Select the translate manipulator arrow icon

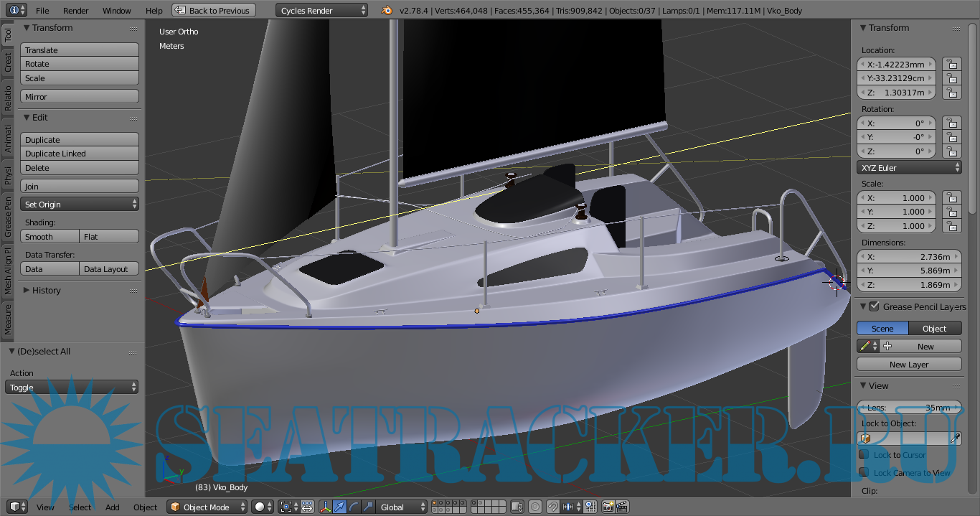pos(339,507)
